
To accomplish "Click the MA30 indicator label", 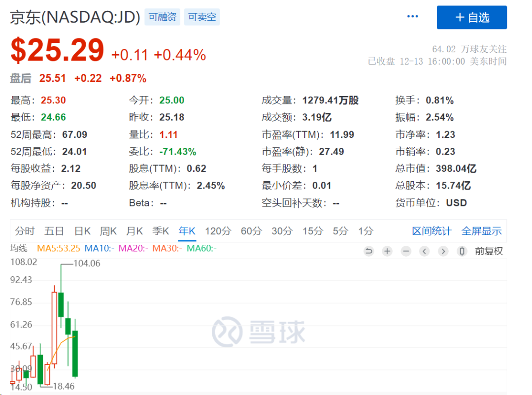I will click(x=167, y=248).
